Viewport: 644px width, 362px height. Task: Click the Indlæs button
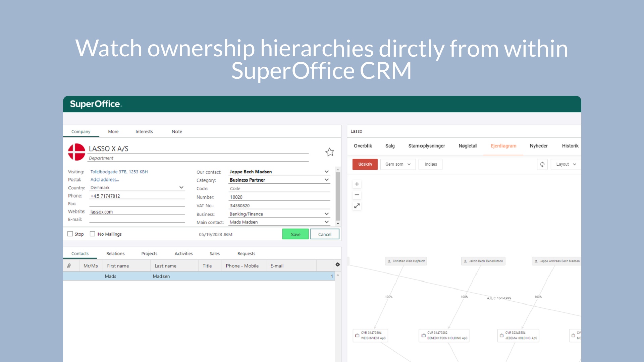coord(431,164)
